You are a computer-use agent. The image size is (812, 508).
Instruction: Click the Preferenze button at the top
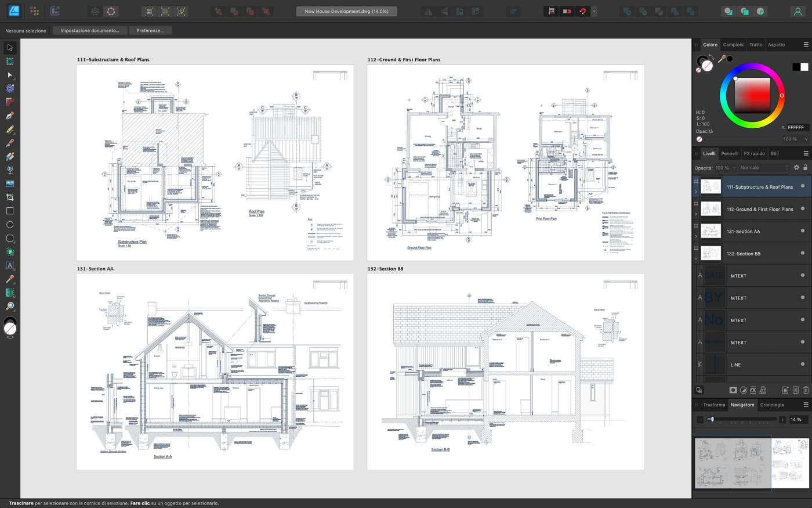[150, 31]
